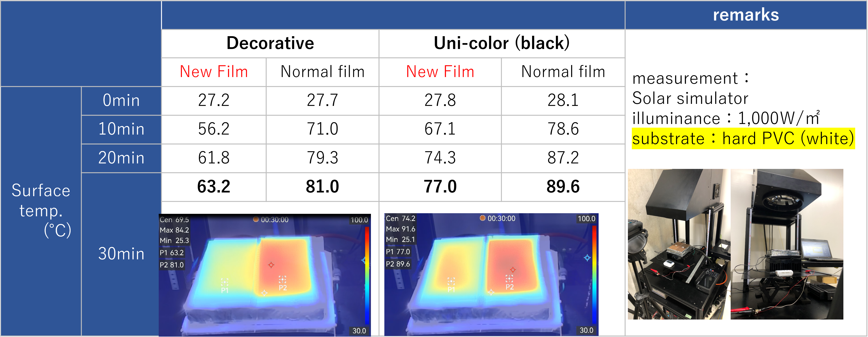Image resolution: width=868 pixels, height=337 pixels.
Task: Click P2 marker in left thermal image
Action: pyautogui.click(x=282, y=279)
